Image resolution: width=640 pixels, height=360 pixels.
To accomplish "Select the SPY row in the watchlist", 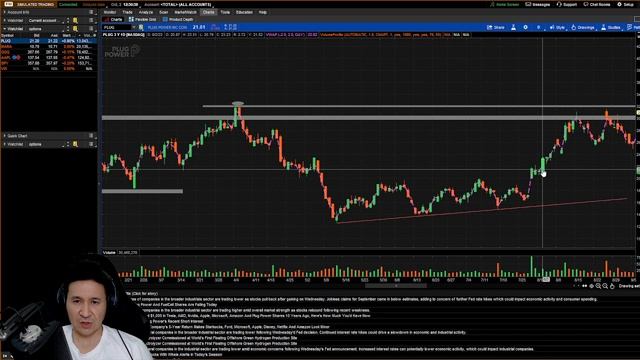I will (48, 63).
